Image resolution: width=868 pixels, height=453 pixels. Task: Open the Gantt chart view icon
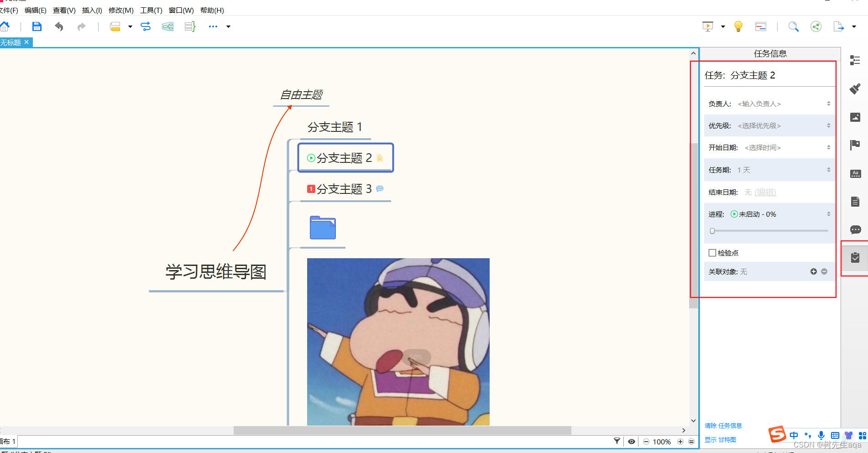761,26
